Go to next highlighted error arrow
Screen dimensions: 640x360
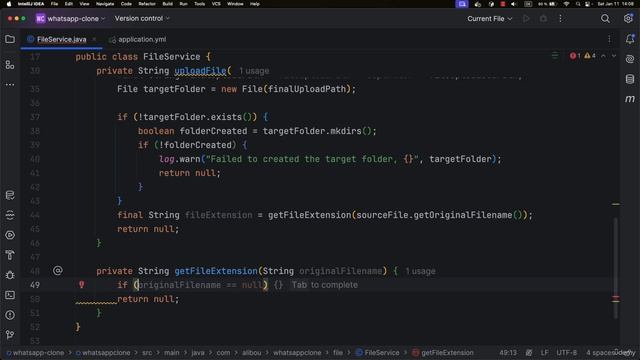(614, 56)
